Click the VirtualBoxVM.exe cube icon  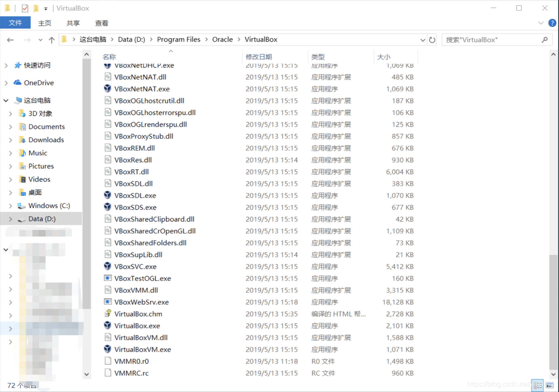(x=108, y=349)
